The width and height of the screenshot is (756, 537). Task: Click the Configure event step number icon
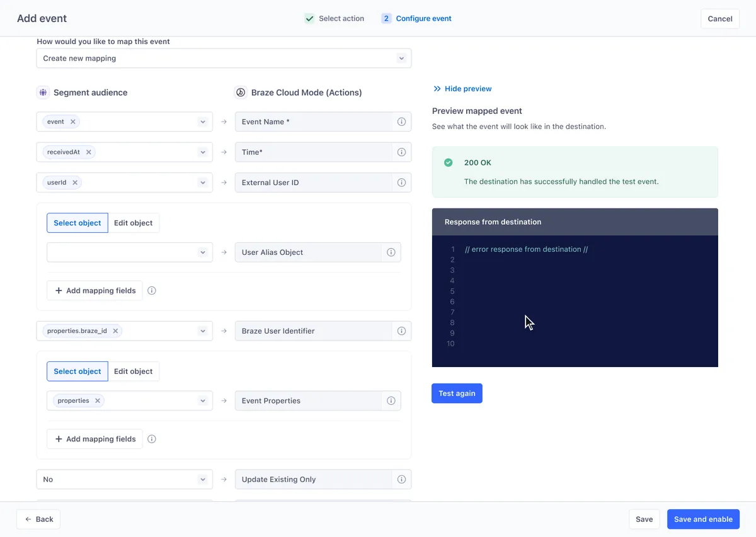[386, 18]
